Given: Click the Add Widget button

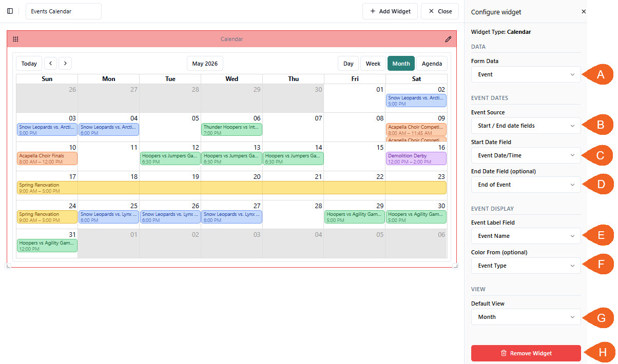Looking at the screenshot, I should 390,11.
